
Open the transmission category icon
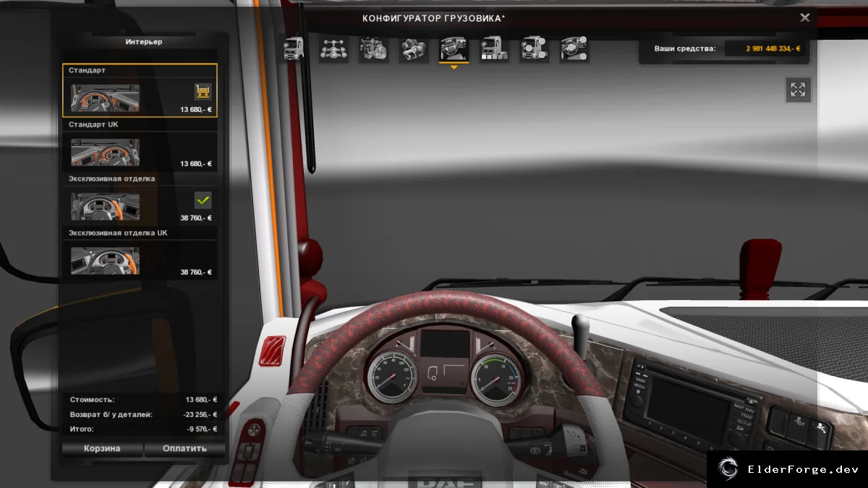point(414,49)
